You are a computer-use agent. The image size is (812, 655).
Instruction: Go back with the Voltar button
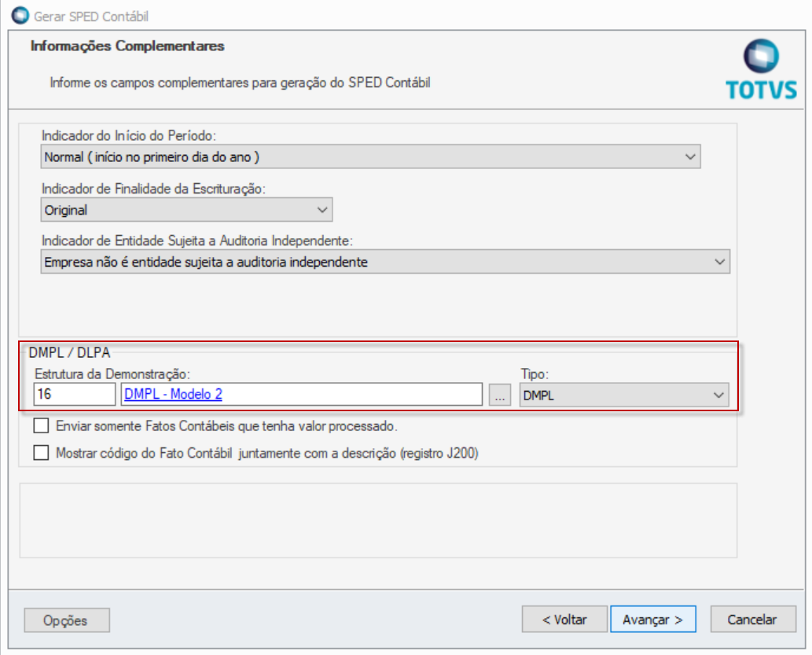point(564,620)
